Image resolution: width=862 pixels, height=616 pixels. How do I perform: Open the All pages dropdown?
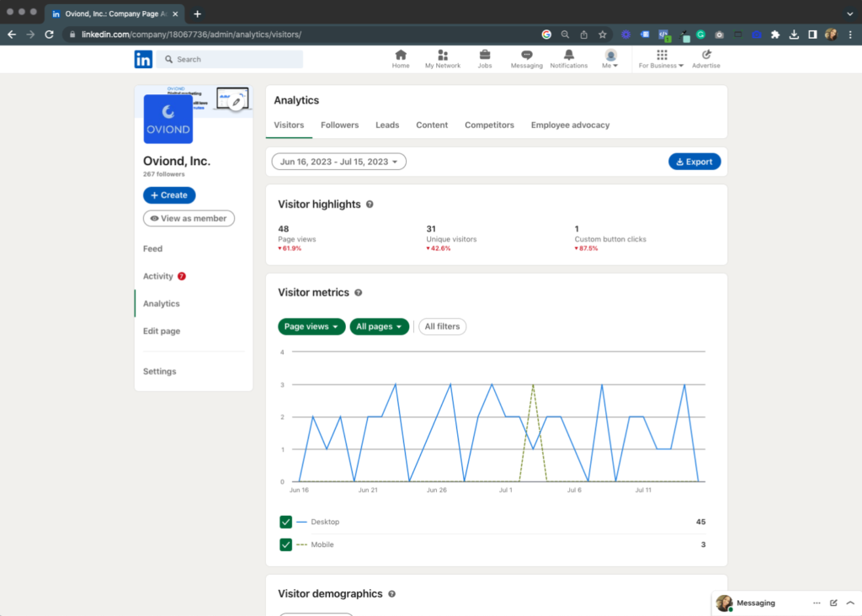tap(380, 327)
